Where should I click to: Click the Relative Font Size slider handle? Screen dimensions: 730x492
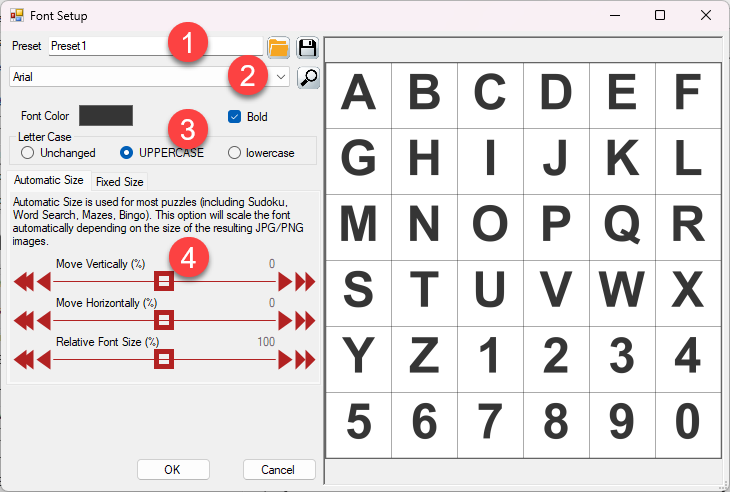pos(164,359)
